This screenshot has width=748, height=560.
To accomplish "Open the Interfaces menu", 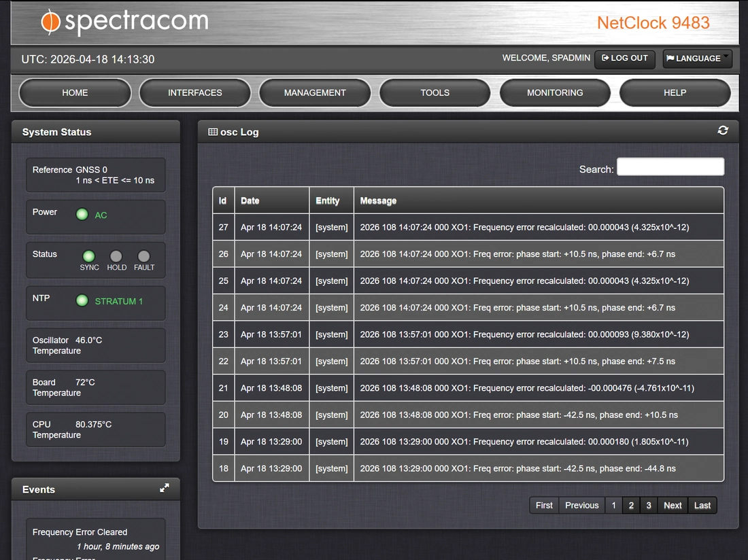I will point(195,92).
